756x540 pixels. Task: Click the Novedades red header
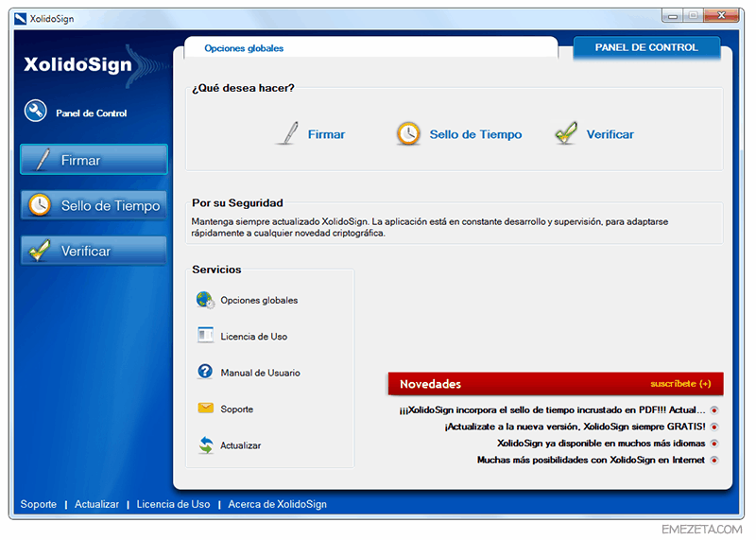[556, 384]
